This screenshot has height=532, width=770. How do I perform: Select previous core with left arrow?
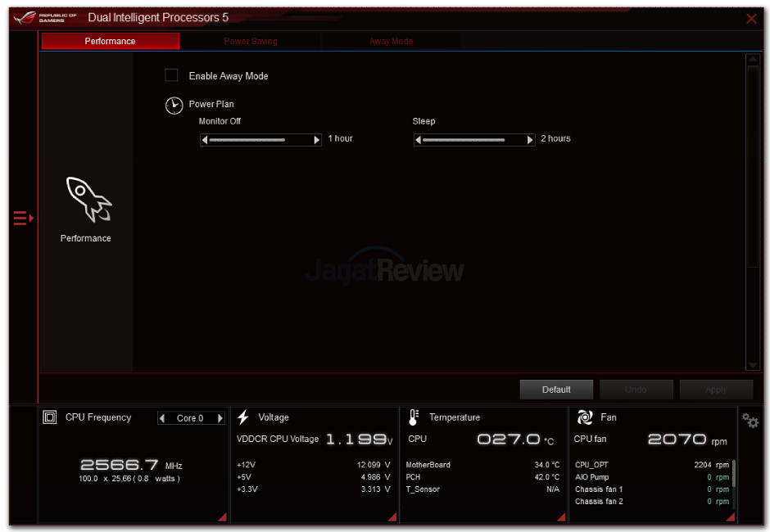[162, 418]
